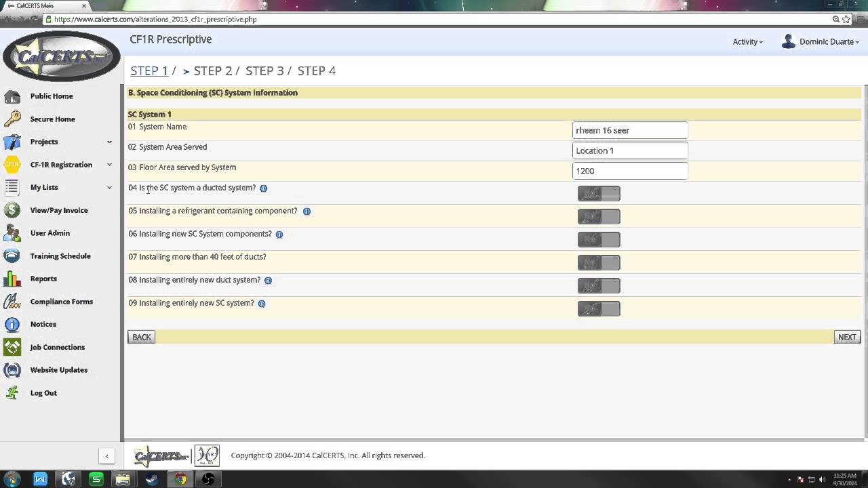Click the Floor Area served input field
Screen dimensions: 868x488
pyautogui.click(x=630, y=171)
